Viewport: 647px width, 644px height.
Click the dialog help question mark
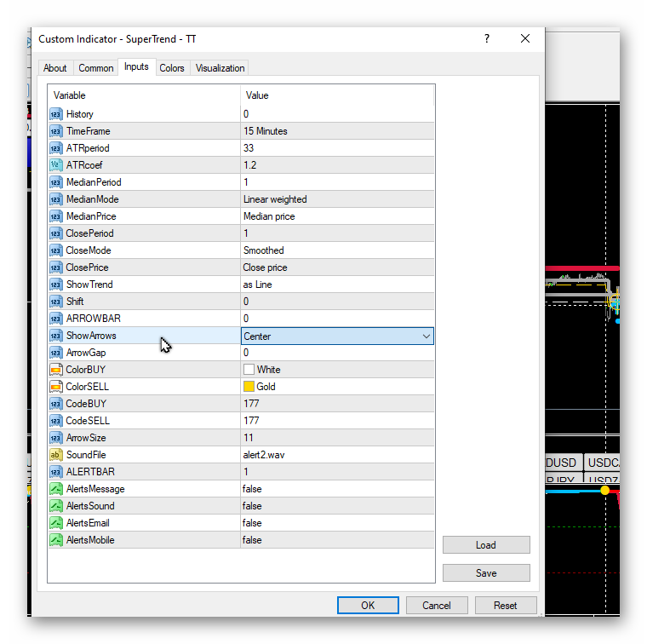[487, 39]
